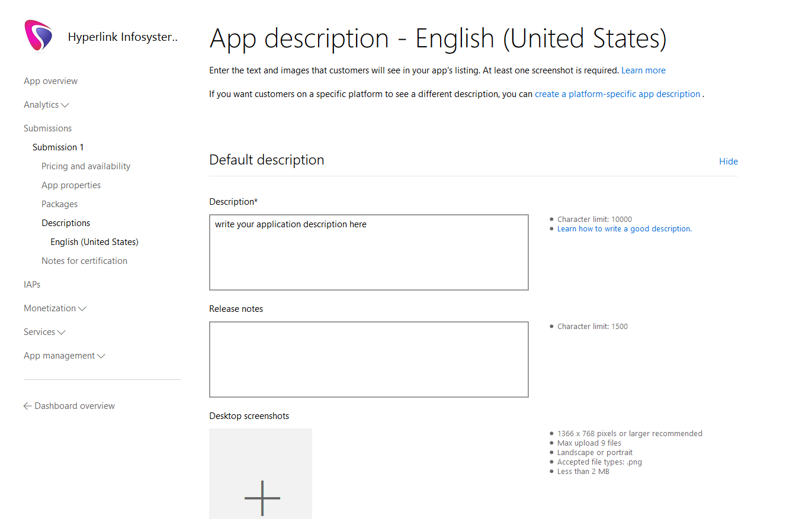Expand the Monetization chevron
This screenshot has width=812, height=519.
coord(82,309)
